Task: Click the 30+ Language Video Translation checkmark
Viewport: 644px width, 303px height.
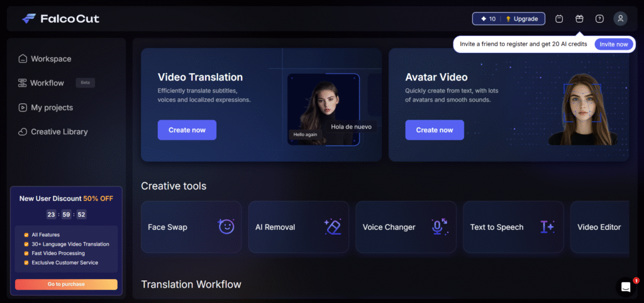Action: click(26, 244)
